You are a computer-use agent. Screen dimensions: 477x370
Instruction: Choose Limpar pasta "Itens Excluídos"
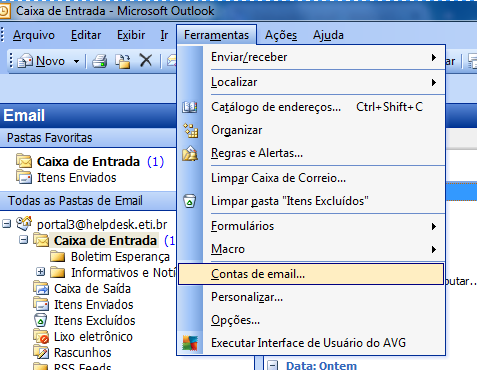click(x=311, y=201)
